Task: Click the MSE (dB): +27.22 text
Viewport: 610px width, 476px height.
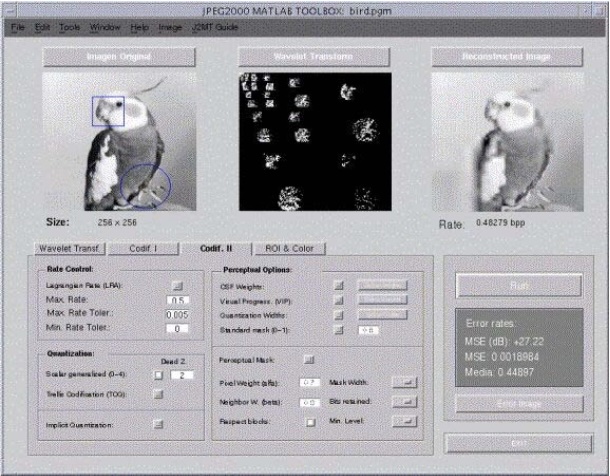Action: click(x=504, y=342)
